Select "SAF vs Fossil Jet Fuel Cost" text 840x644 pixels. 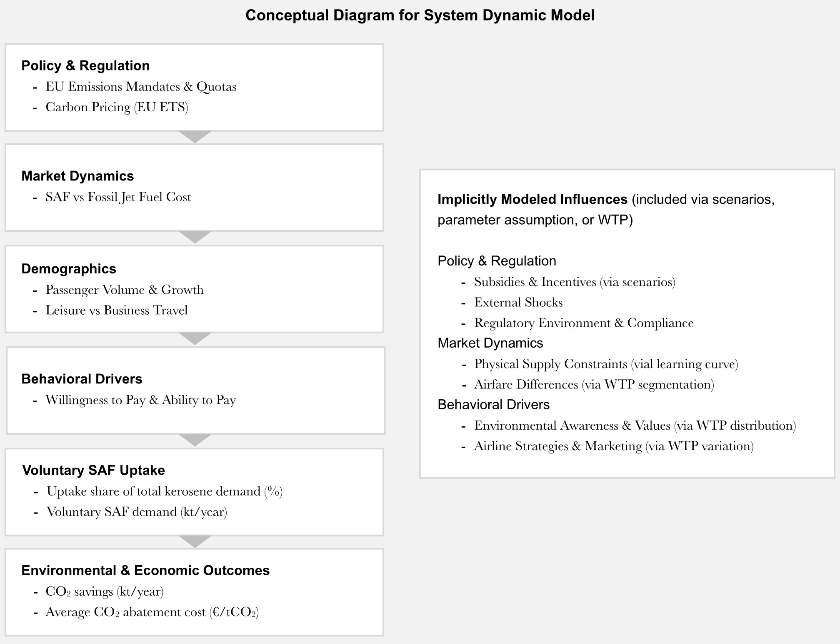coord(118,197)
